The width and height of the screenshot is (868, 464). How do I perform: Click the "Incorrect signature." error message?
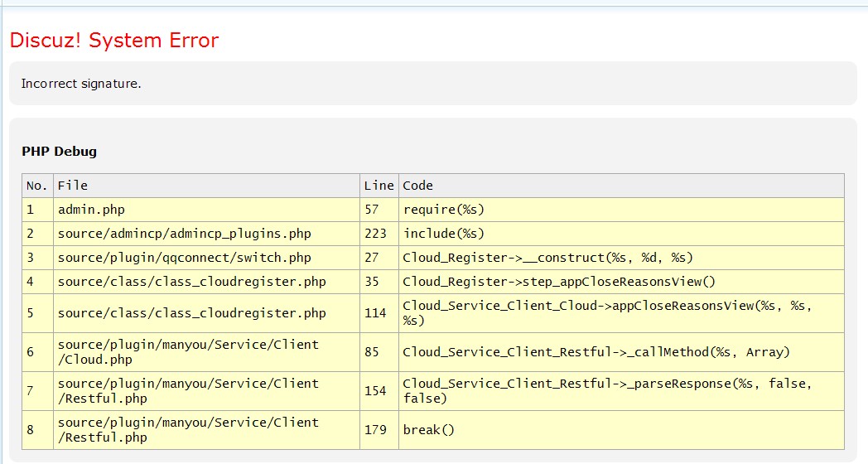pos(81,84)
